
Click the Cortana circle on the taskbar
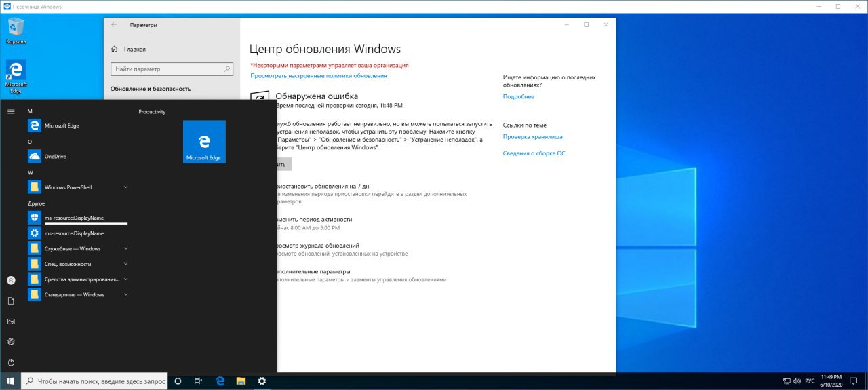coord(178,381)
